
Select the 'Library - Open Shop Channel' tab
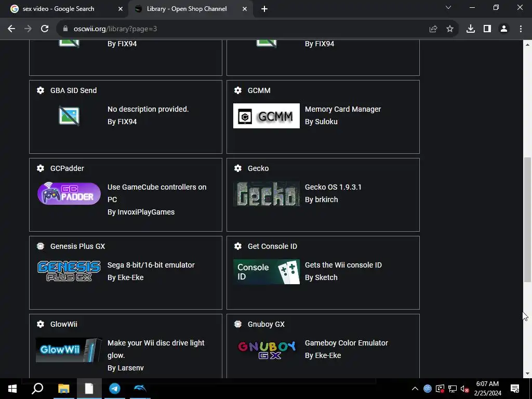pos(186,9)
